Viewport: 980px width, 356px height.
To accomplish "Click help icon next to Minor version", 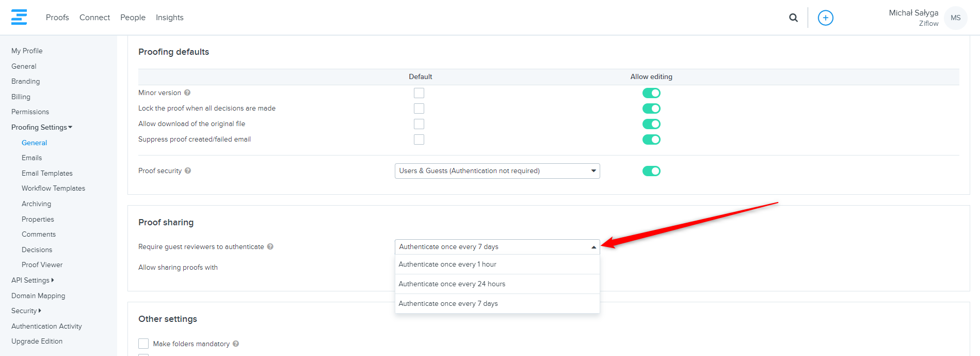I will click(187, 93).
